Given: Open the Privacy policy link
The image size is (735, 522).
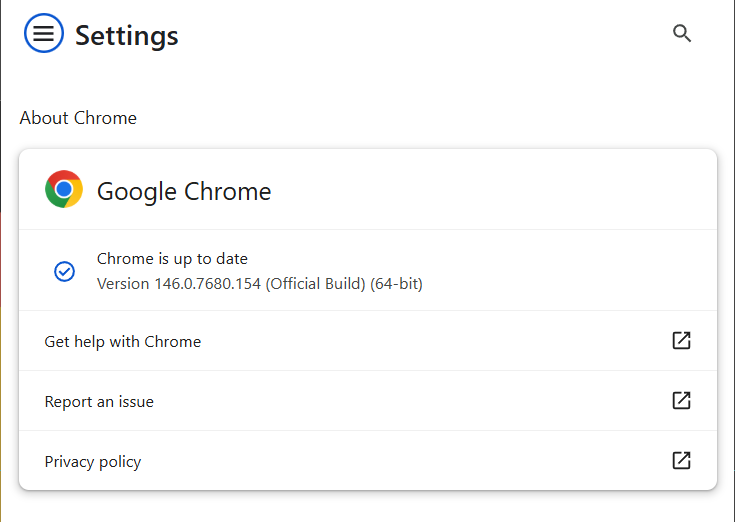Looking at the screenshot, I should [x=93, y=462].
